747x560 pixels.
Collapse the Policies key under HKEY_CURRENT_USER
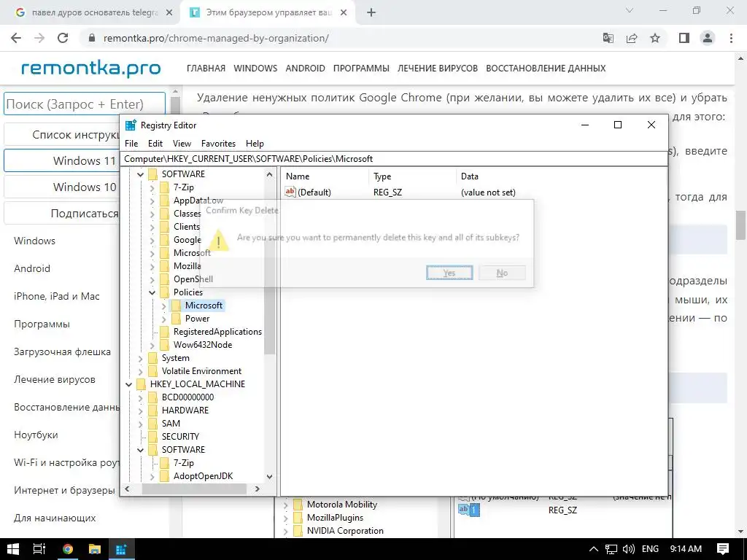pyautogui.click(x=152, y=292)
